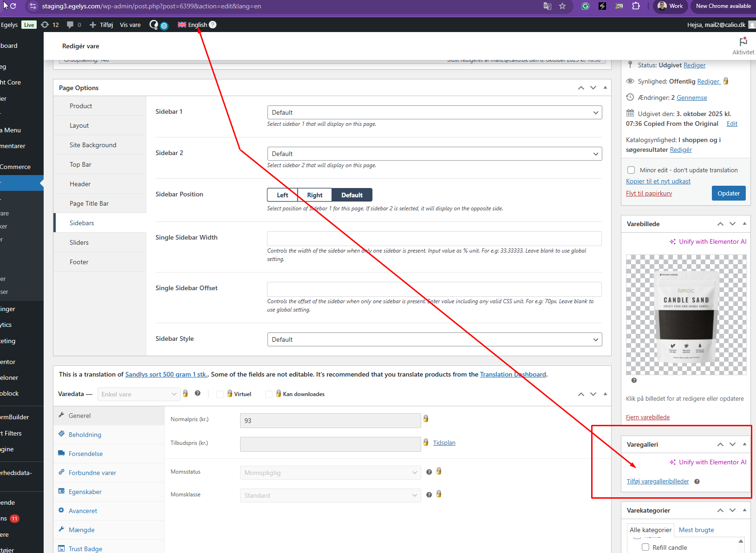Open the Translation Dashboard link

click(513, 374)
